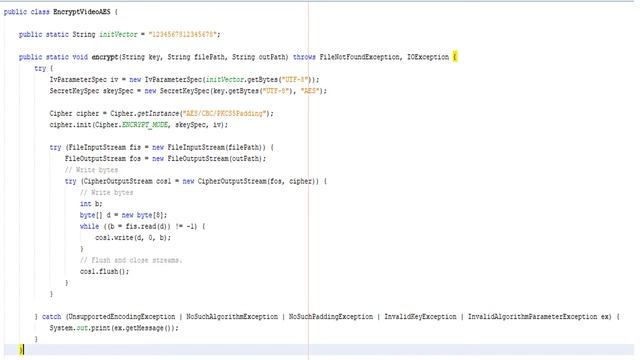Click Cipher.getInstance call
Viewport: 640px width, 360px height.
point(144,113)
